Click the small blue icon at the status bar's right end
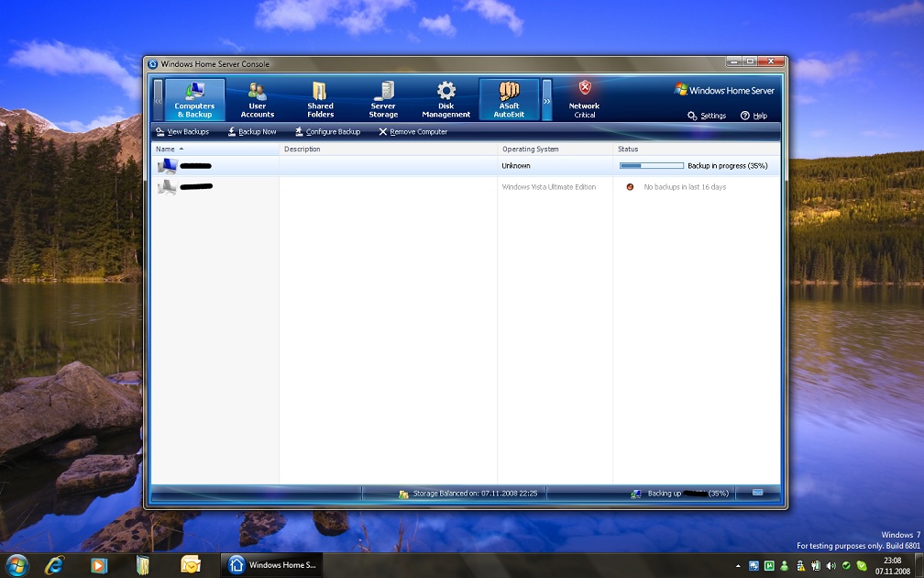Viewport: 924px width, 578px height. pyautogui.click(x=758, y=493)
